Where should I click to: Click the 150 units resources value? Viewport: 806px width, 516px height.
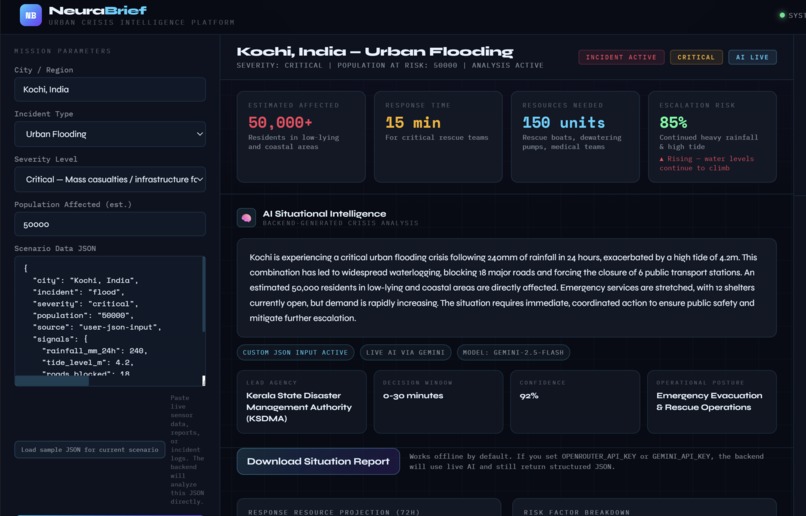point(563,123)
